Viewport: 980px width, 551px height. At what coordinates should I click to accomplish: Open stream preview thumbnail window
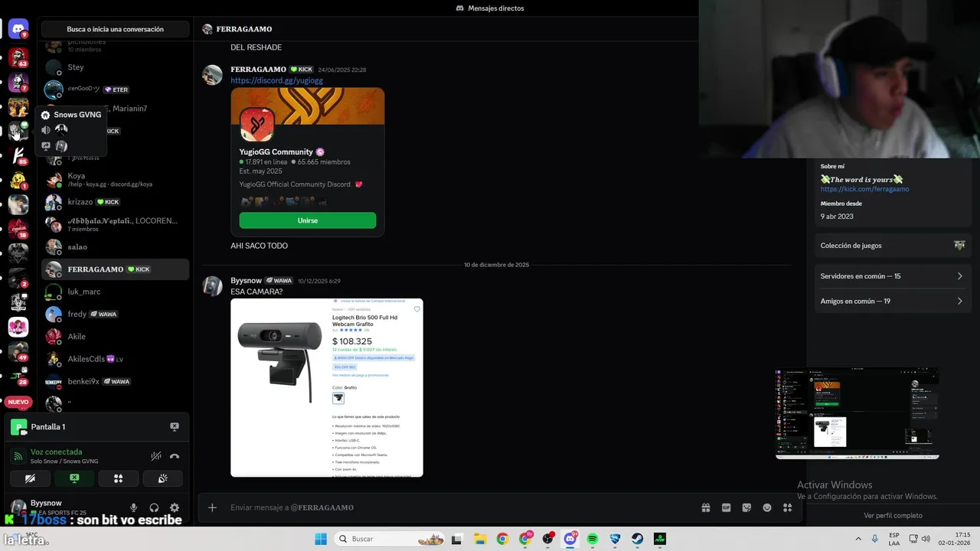(x=857, y=413)
